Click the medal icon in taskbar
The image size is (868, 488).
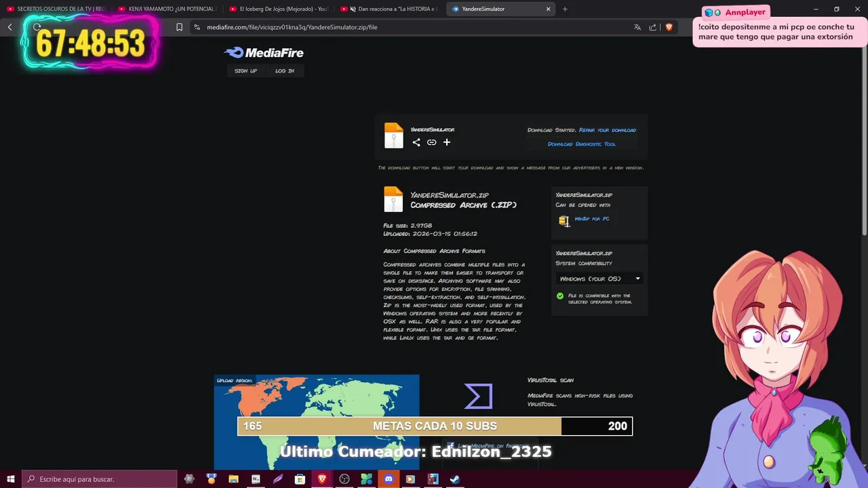(x=212, y=479)
